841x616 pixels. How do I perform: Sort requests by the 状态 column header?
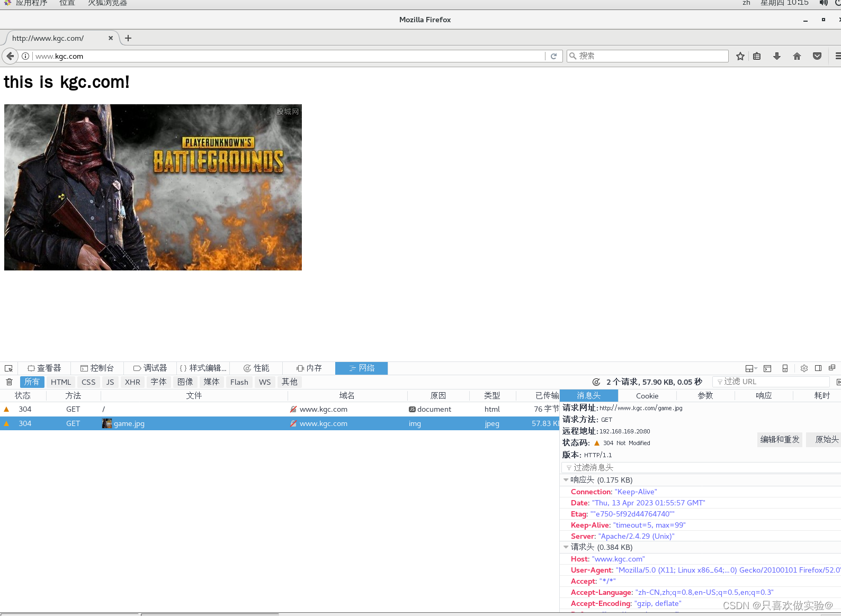[x=23, y=396]
